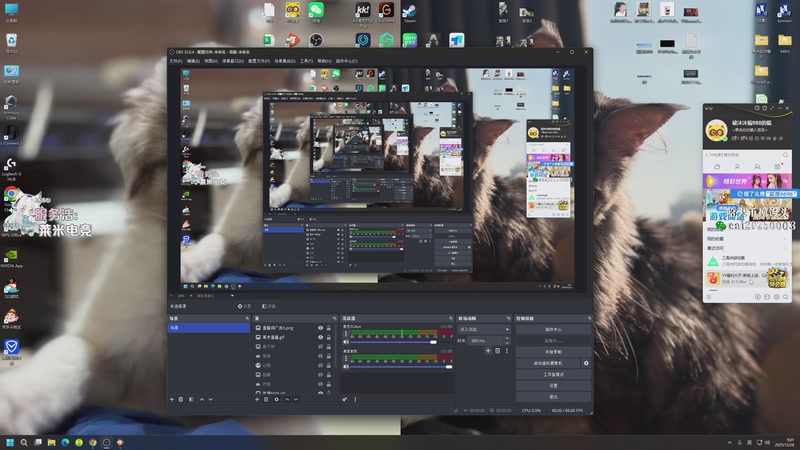Click the YY search magnifier at bottom-right
The height and width of the screenshot is (450, 800).
coord(786,297)
